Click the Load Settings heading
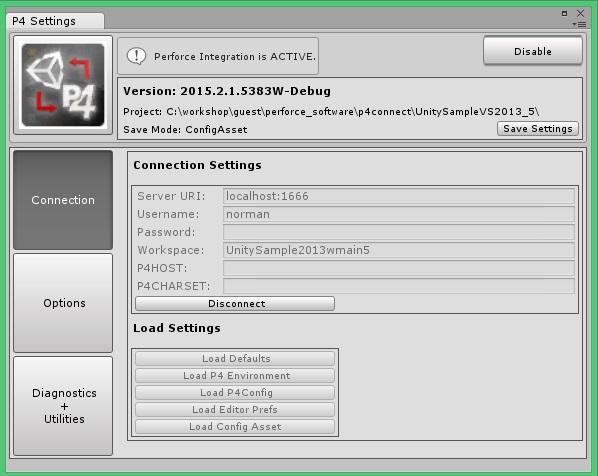The image size is (598, 476). point(177,328)
